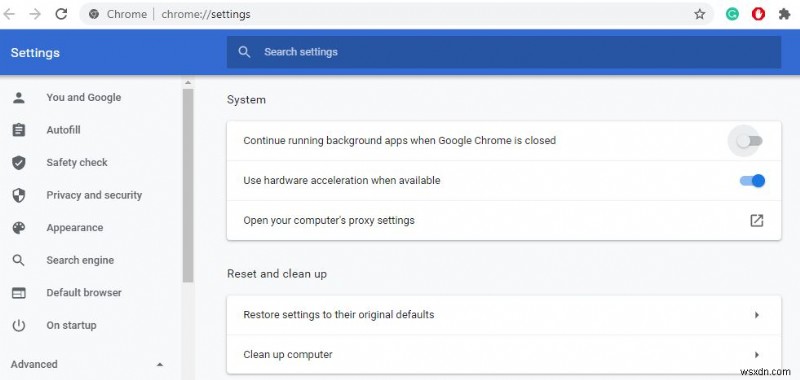Viewport: 800px width, 380px height.
Task: Open your computer's proxy settings row
Action: [504, 220]
